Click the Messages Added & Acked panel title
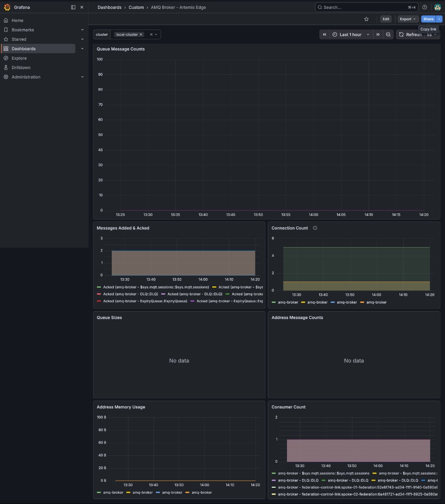Screen dimensions: 445x504 click(123, 228)
